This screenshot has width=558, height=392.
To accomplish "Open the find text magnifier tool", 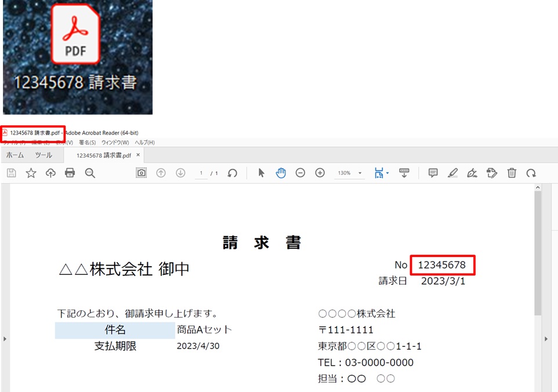I will pyautogui.click(x=90, y=173).
